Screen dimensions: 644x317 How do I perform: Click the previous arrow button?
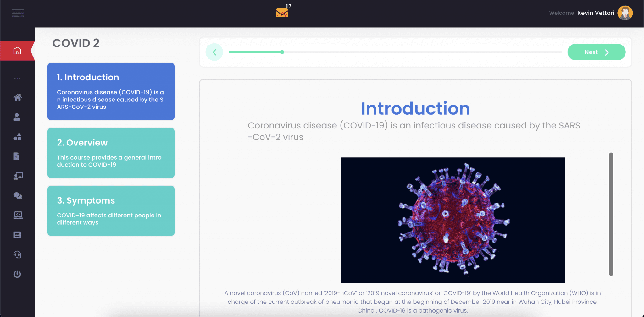pyautogui.click(x=214, y=52)
